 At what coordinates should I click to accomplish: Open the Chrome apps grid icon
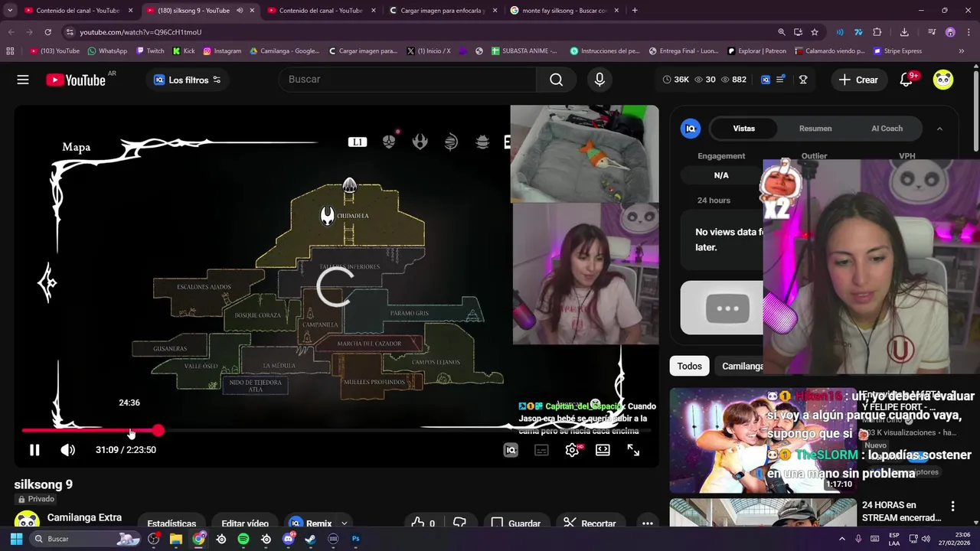click(10, 51)
